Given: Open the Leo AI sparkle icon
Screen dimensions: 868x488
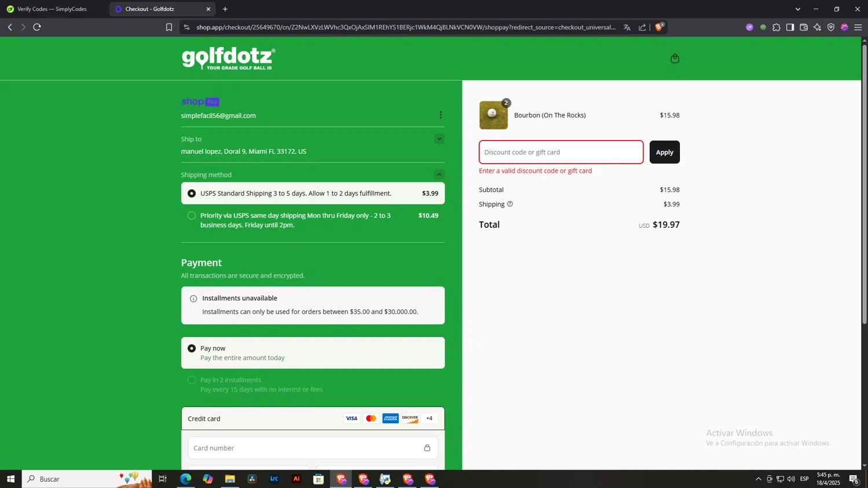Looking at the screenshot, I should pos(817,27).
